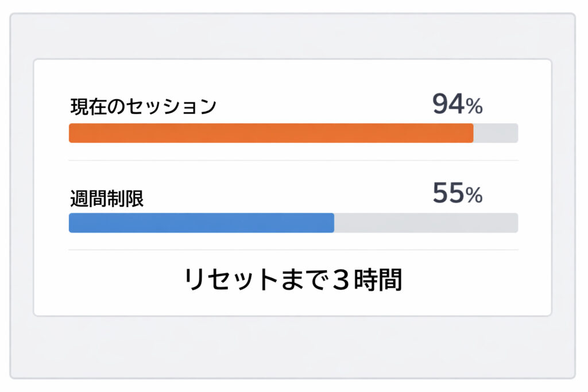Viewport: 588px width, 392px height.
Task: Select the 55% weekly limit value
Action: (457, 195)
